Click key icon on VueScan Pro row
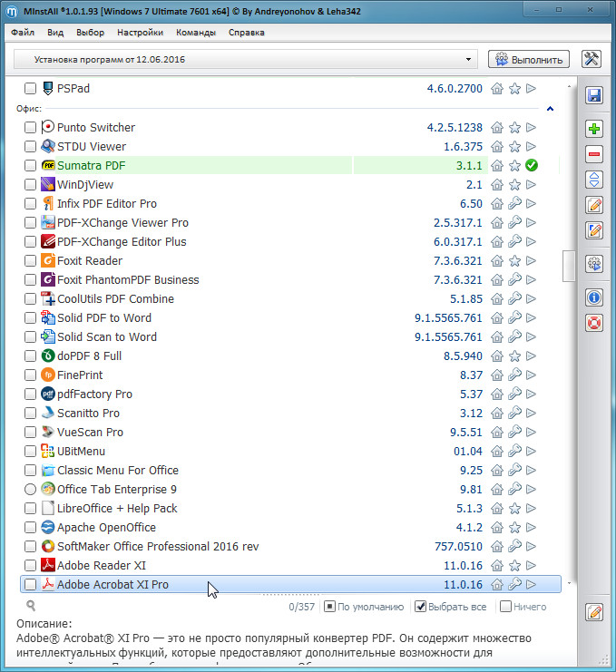This screenshot has height=672, width=616. pyautogui.click(x=514, y=432)
